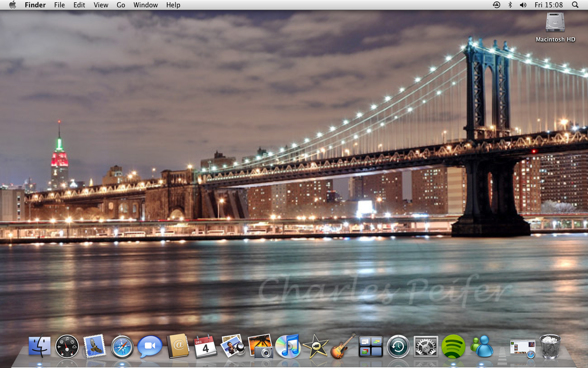Viewport: 588px width, 368px height.
Task: Open the Trash in the Dock
Action: tap(550, 346)
